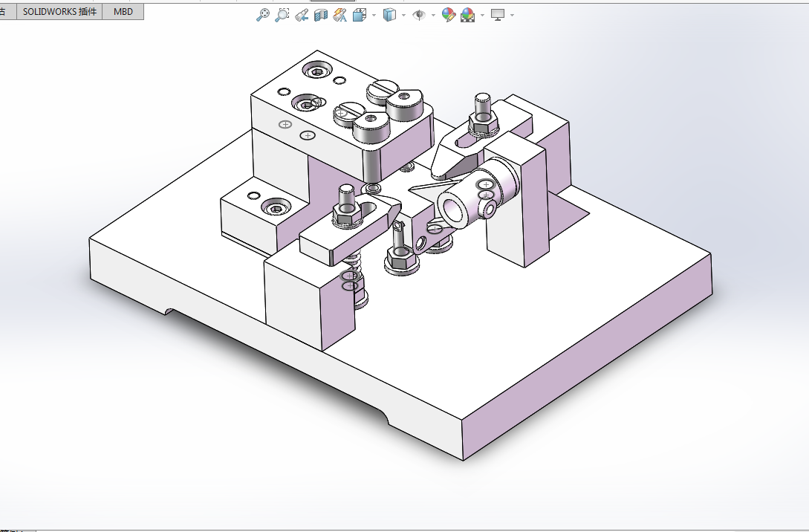Expand the View Orientation dropdown arrow
The height and width of the screenshot is (532, 809).
[374, 16]
